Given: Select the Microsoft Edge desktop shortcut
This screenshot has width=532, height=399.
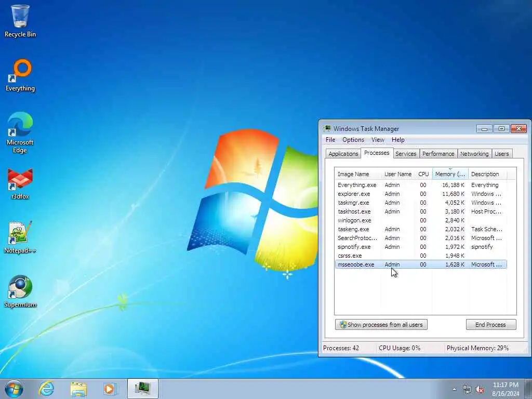Looking at the screenshot, I should pos(20,133).
